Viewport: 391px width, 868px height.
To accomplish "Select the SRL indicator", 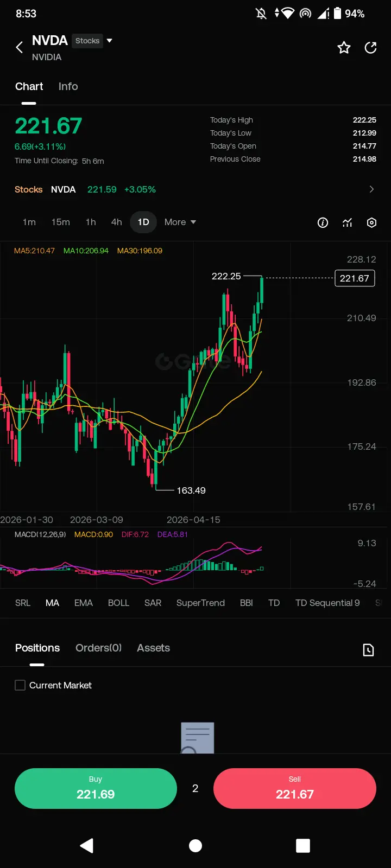I will coord(23,603).
